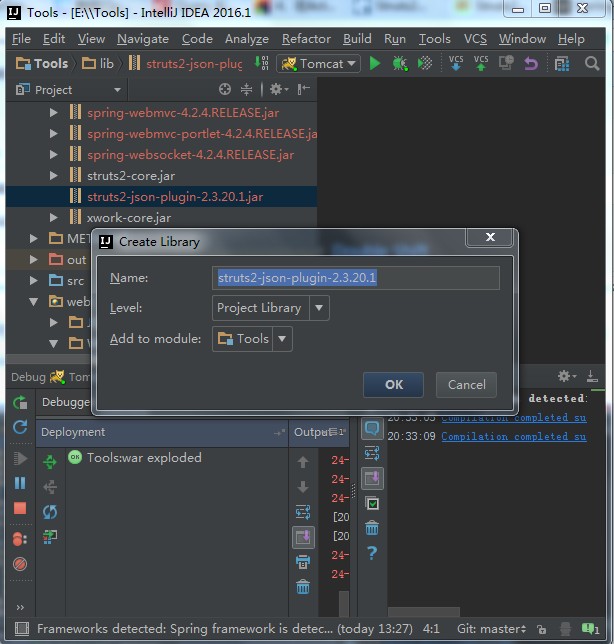Rerun Tomcat in Debug panel
Image resolution: width=614 pixels, height=644 pixels.
[20, 402]
